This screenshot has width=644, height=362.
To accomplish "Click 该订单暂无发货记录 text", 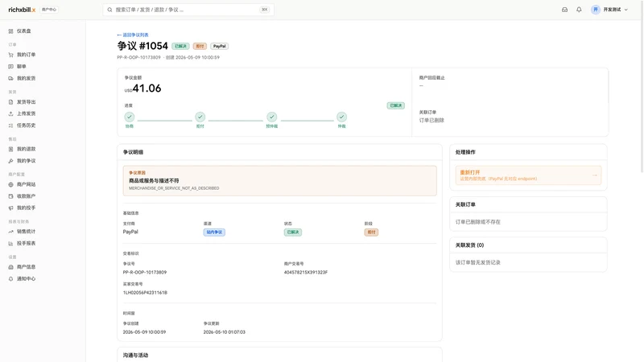I will click(477, 263).
